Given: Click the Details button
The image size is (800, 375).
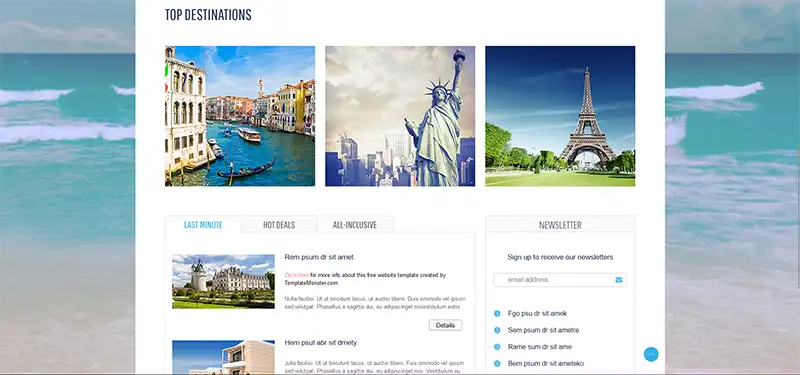Looking at the screenshot, I should point(445,325).
